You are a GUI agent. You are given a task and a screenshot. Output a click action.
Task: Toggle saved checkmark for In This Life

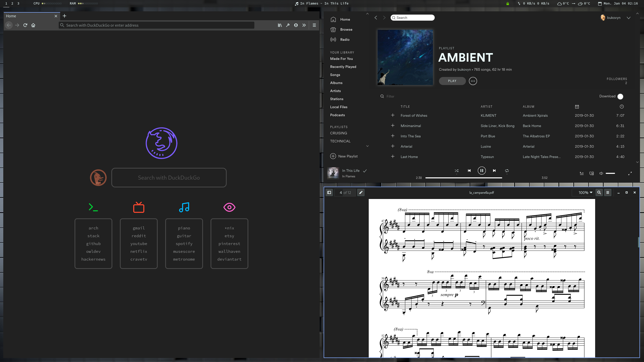[365, 171]
